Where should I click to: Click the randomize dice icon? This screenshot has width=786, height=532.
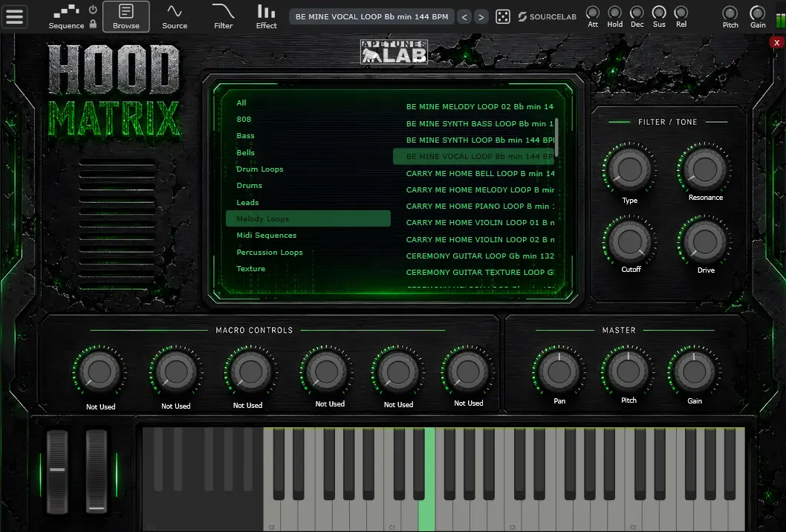tap(503, 16)
